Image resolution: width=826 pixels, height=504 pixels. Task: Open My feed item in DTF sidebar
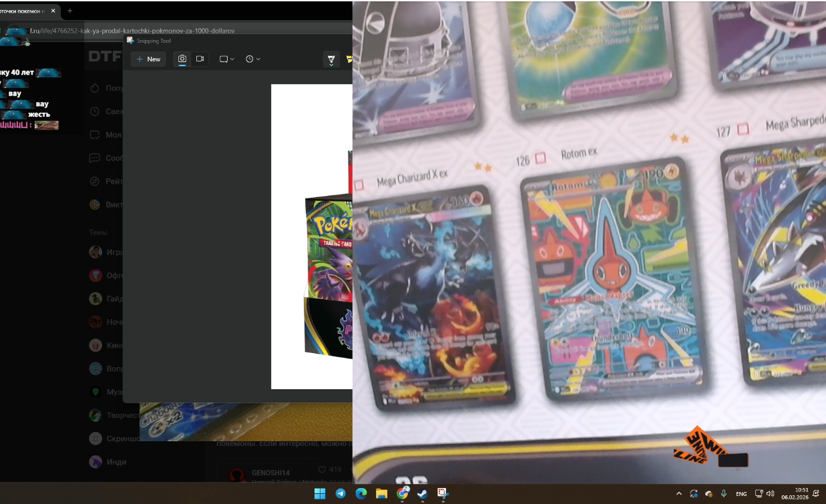tap(106, 135)
